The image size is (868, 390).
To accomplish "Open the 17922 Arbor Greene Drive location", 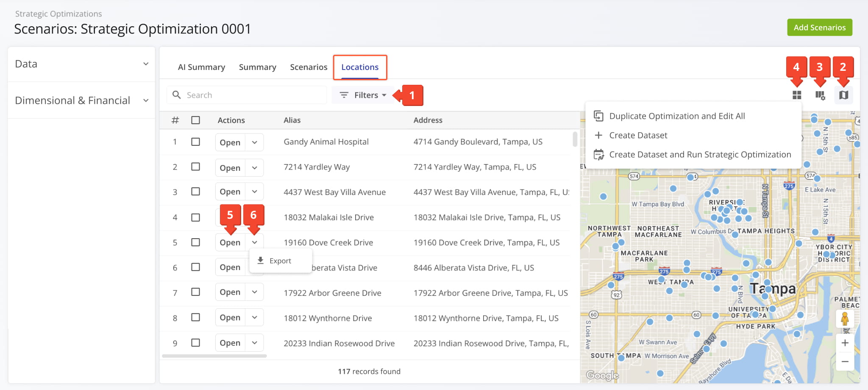I will pyautogui.click(x=230, y=292).
